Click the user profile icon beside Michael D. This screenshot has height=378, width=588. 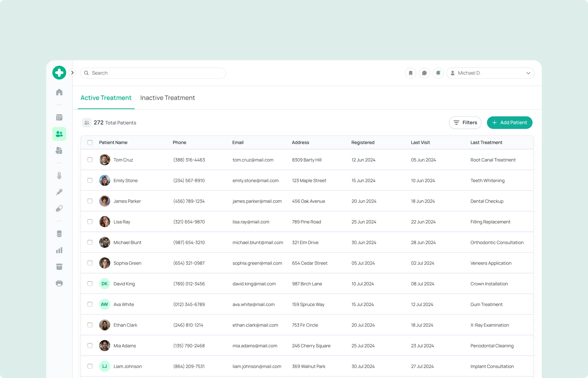point(453,73)
